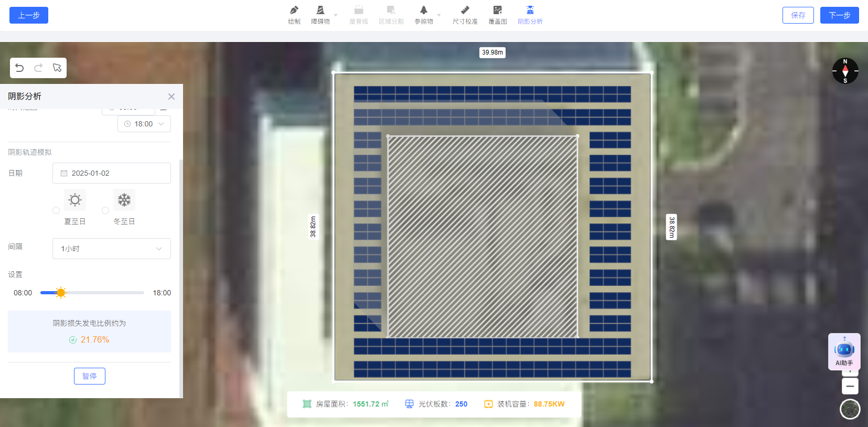Open the 间隔 1小时 dropdown
This screenshot has height=427, width=868.
tap(112, 249)
